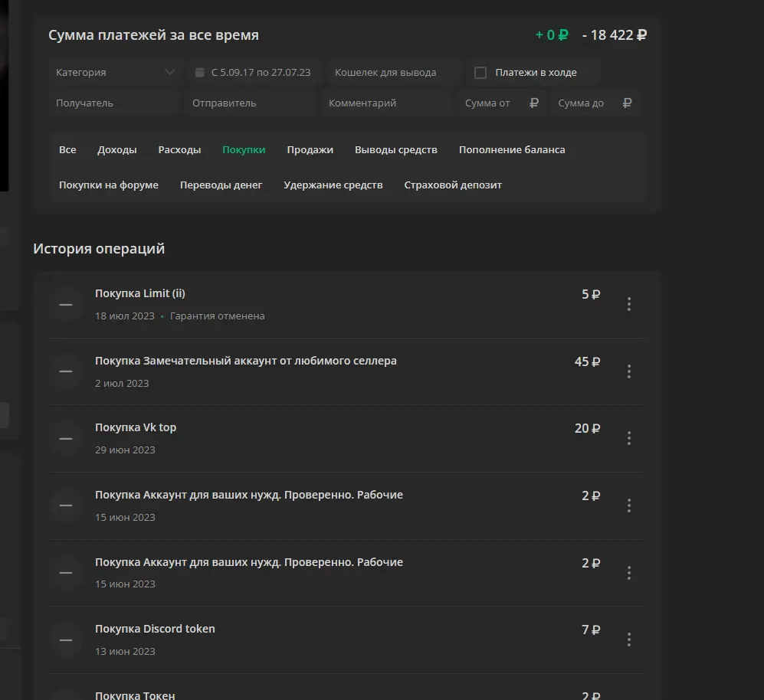Switch to the Продажи tab
This screenshot has height=700, width=764.
310,149
